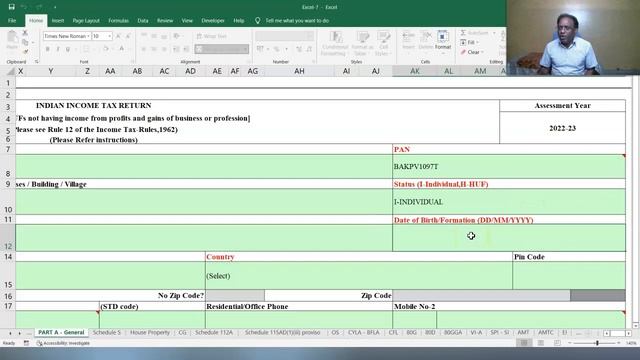Switch to Page Break Preview status icon
The image size is (640, 360).
click(557, 343)
